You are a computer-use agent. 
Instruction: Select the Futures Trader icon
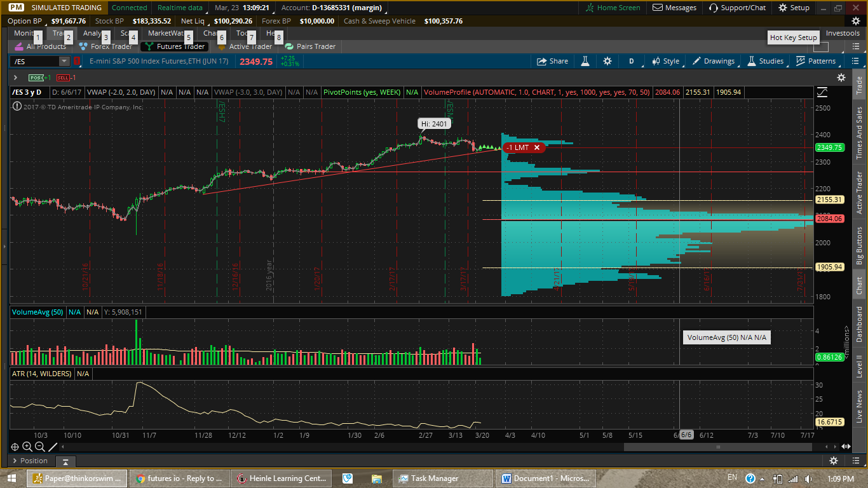(149, 46)
